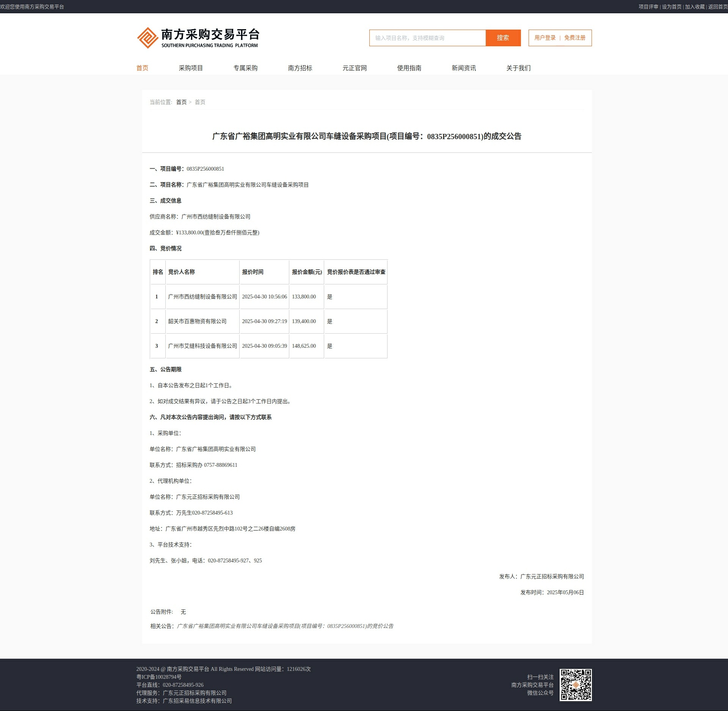Viewport: 728px width, 711px height.
Task: Click the 五、公告期限 section heading
Action: [165, 370]
